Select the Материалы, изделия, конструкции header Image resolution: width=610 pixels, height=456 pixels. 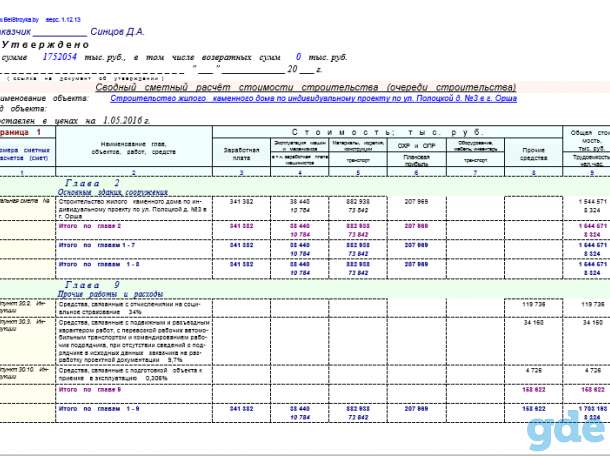pos(358,146)
